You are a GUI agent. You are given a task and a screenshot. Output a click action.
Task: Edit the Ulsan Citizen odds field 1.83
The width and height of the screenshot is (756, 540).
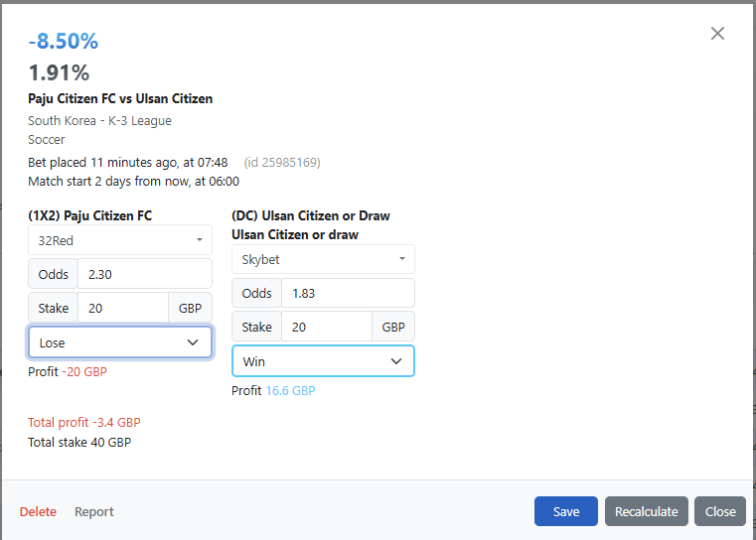[x=348, y=293]
